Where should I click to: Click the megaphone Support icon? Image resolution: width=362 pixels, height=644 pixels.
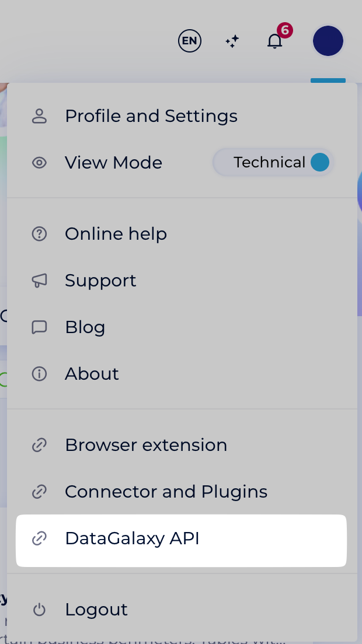tap(39, 281)
